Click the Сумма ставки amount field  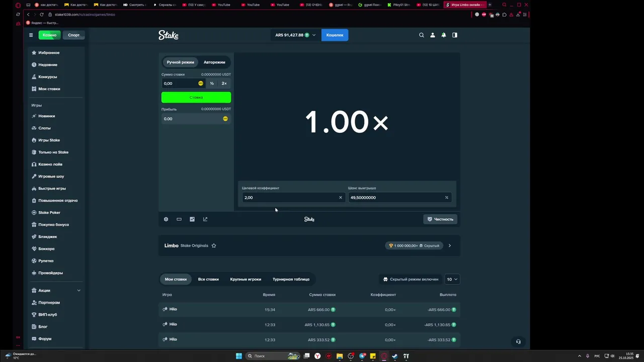tap(183, 83)
